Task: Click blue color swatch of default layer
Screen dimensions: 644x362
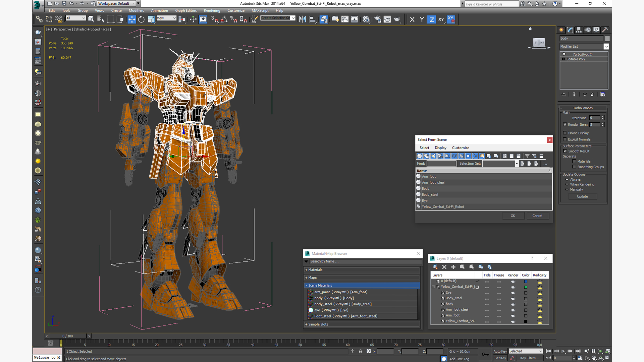Action: click(x=526, y=282)
